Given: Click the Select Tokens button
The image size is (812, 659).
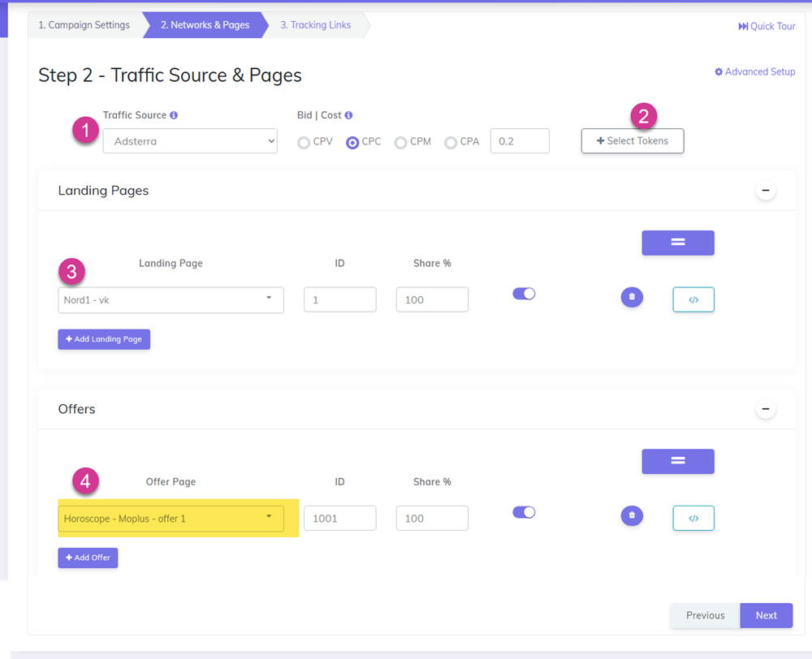Looking at the screenshot, I should (x=633, y=141).
